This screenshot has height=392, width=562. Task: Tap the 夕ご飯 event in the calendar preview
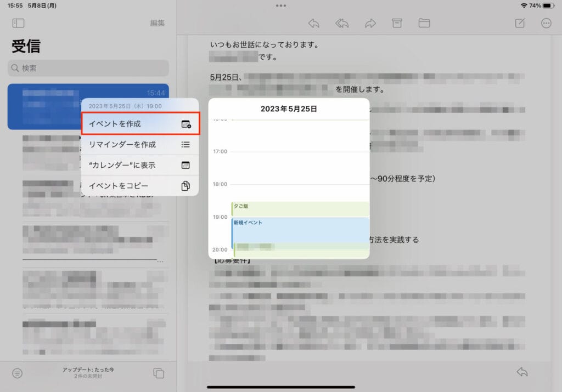300,208
